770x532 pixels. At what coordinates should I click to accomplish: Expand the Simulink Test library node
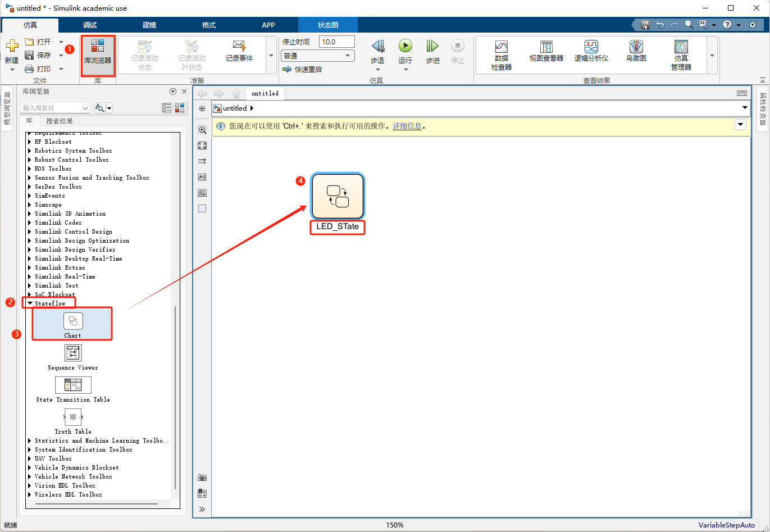[30, 285]
